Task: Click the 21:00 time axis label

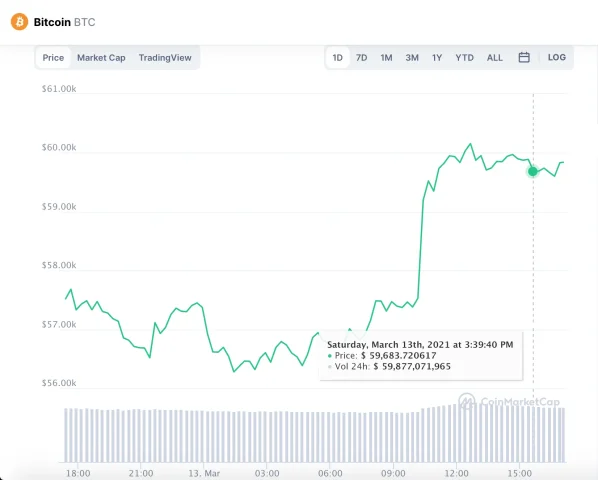Action: 141,474
